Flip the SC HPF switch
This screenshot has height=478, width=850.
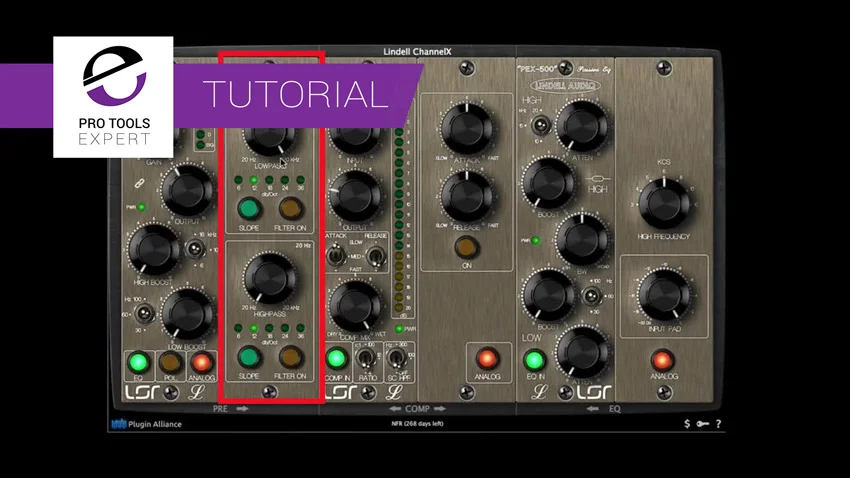pyautogui.click(x=397, y=358)
